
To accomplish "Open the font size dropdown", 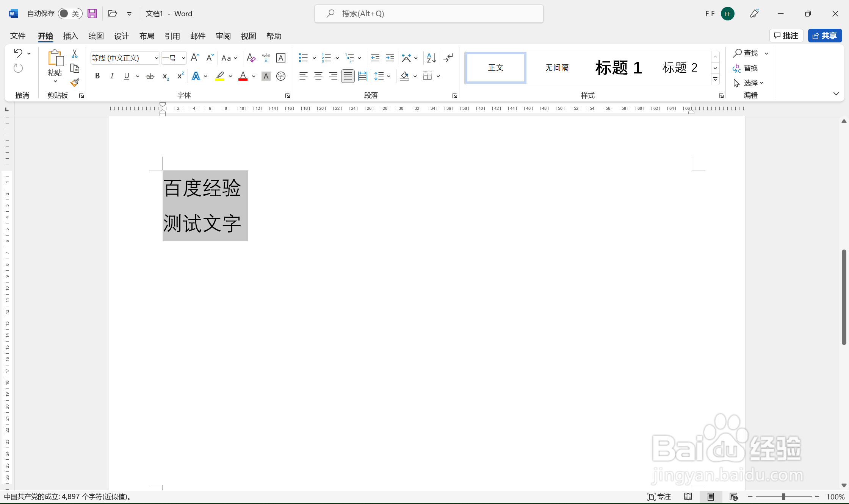I will tap(183, 58).
